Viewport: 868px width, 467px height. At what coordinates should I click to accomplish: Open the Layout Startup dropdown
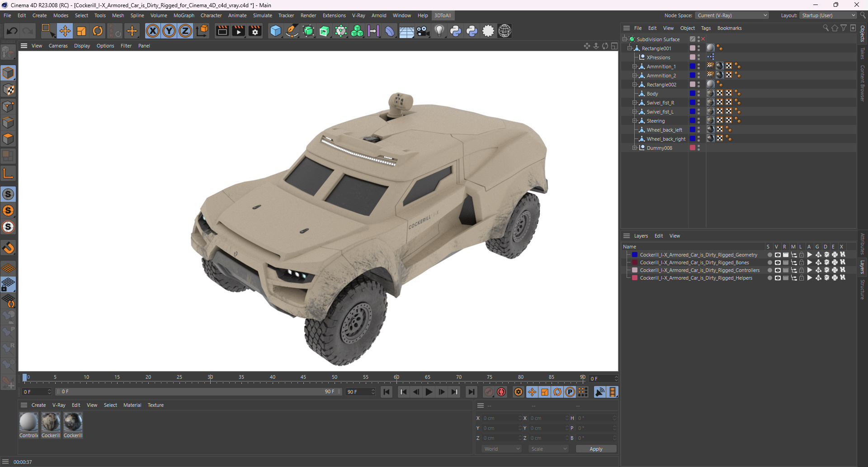click(828, 15)
